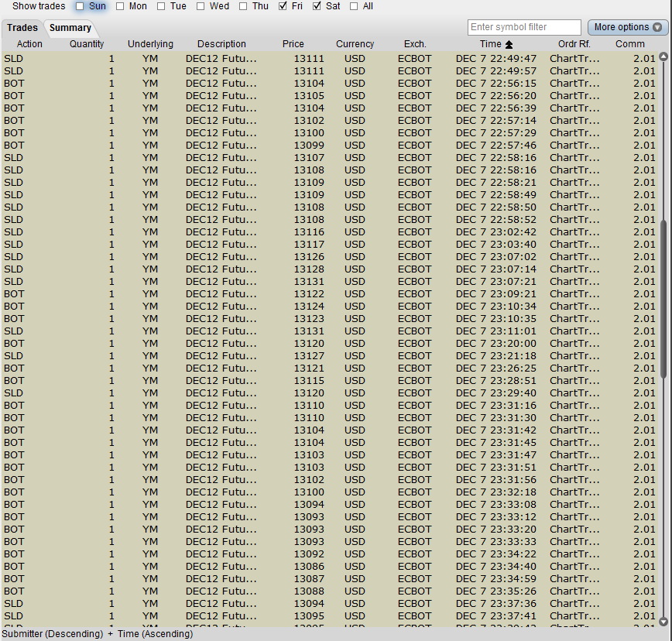Select the trade at DEC 7 22:56:15
Viewport: 672px width, 641px height.
click(330, 84)
